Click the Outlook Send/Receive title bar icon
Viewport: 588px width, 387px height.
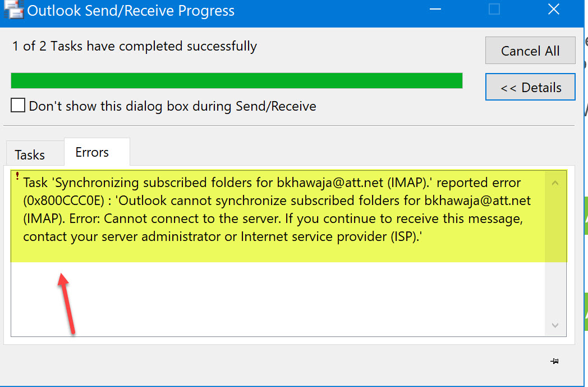13,10
